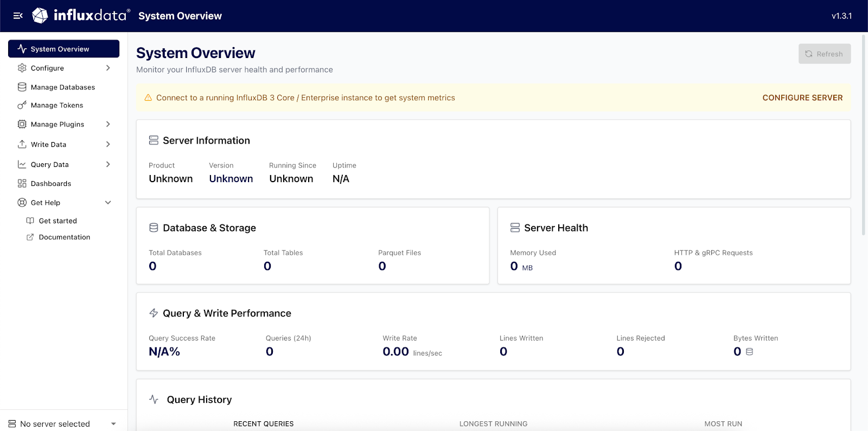Expand the Configure submenu chevron
868x431 pixels.
(x=108, y=68)
